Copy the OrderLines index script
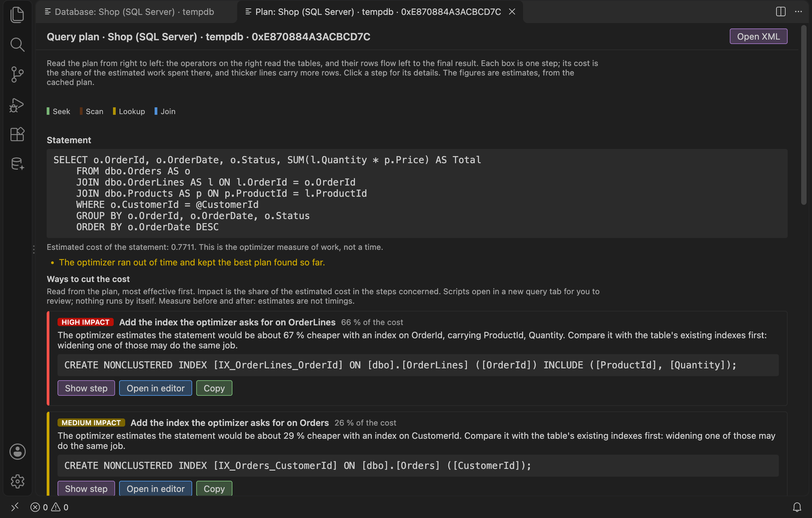The width and height of the screenshot is (812, 518). (214, 388)
